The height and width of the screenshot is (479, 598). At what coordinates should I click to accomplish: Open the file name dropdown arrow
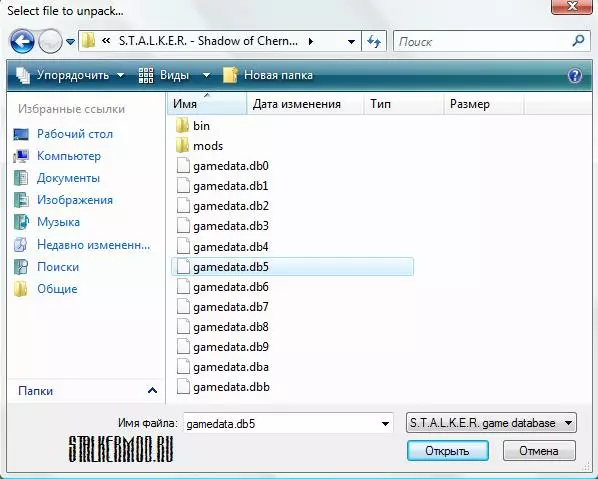point(385,424)
